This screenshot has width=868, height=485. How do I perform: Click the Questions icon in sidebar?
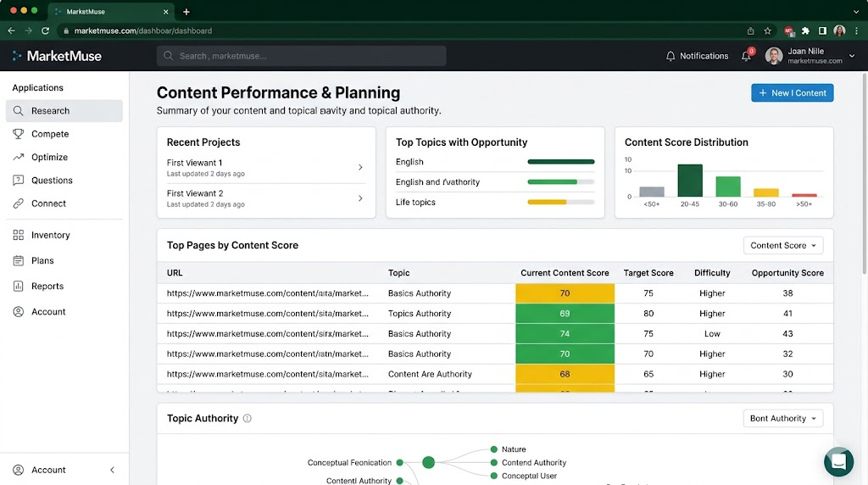point(19,181)
